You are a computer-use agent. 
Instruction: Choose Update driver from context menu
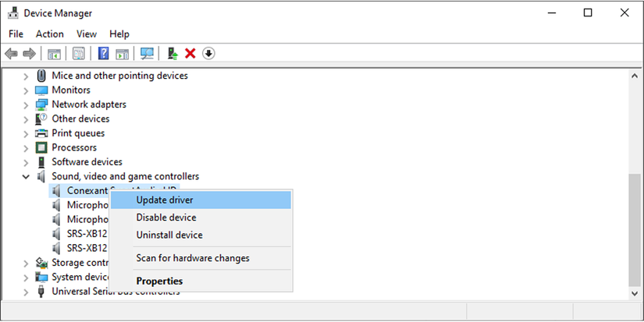click(201, 200)
